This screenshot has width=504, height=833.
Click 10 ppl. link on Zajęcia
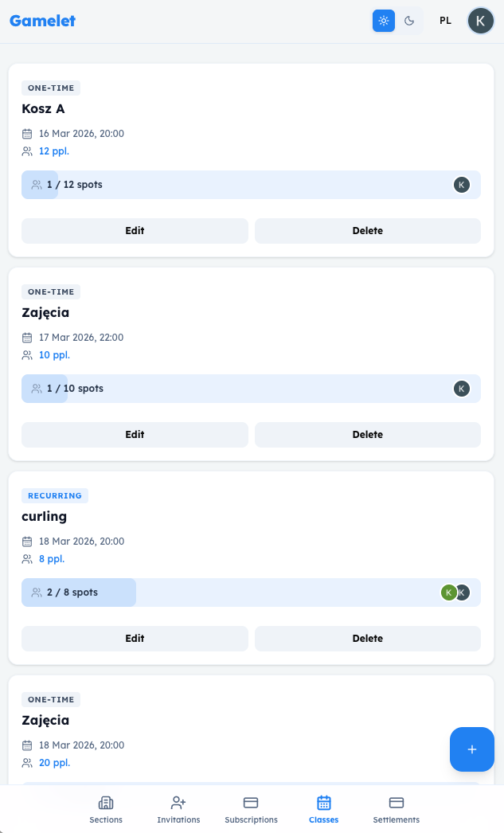click(x=54, y=355)
